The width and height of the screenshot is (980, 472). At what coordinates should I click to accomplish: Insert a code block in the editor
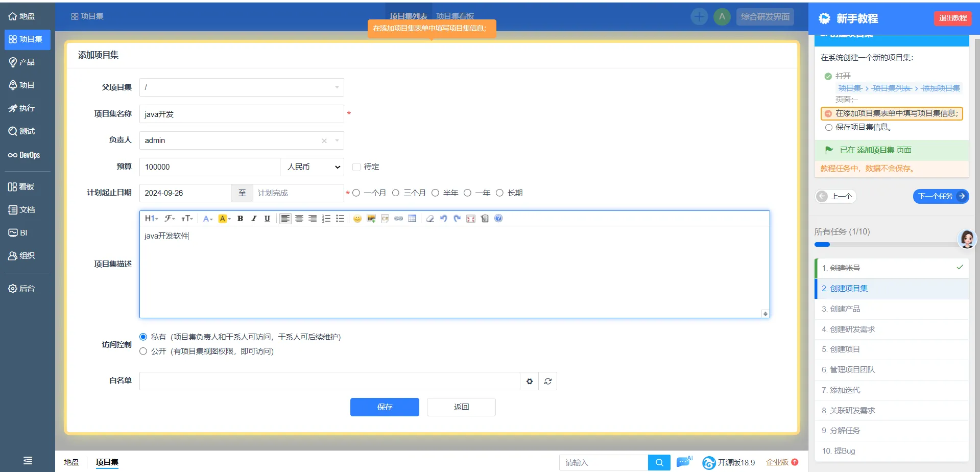click(385, 219)
